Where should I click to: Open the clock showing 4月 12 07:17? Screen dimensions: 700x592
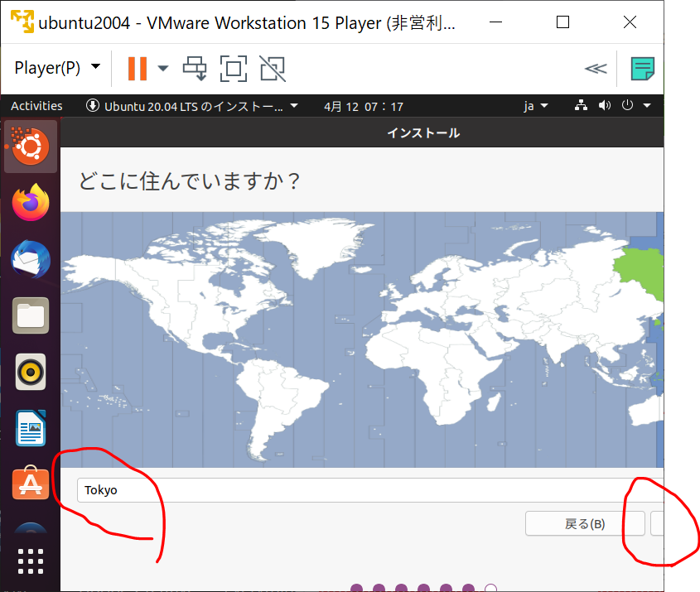click(x=364, y=107)
